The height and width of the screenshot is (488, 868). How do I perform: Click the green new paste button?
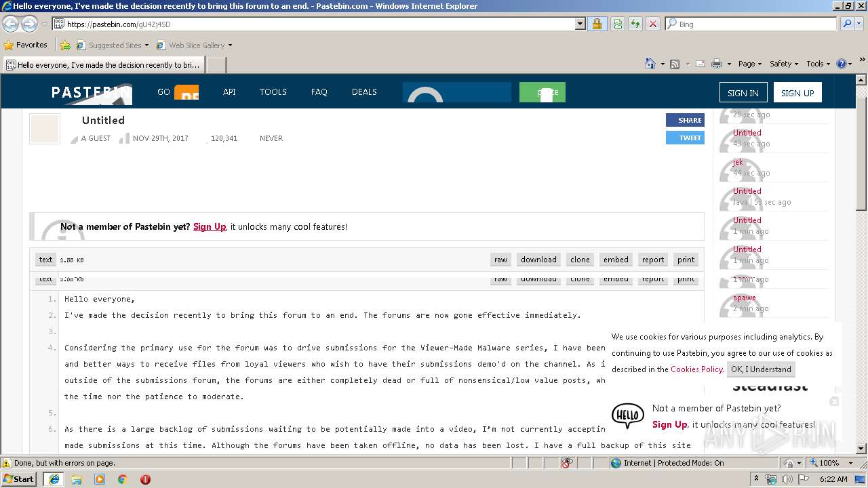pyautogui.click(x=542, y=92)
